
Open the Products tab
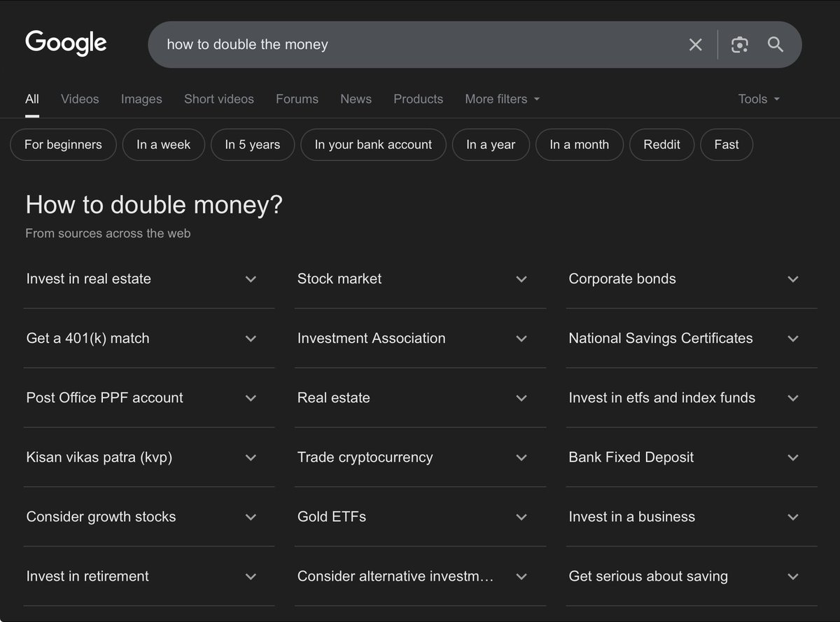point(418,99)
